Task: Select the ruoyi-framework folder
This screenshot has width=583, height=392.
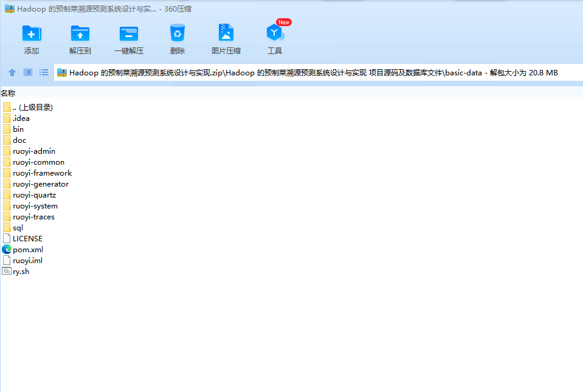Action: [x=38, y=173]
